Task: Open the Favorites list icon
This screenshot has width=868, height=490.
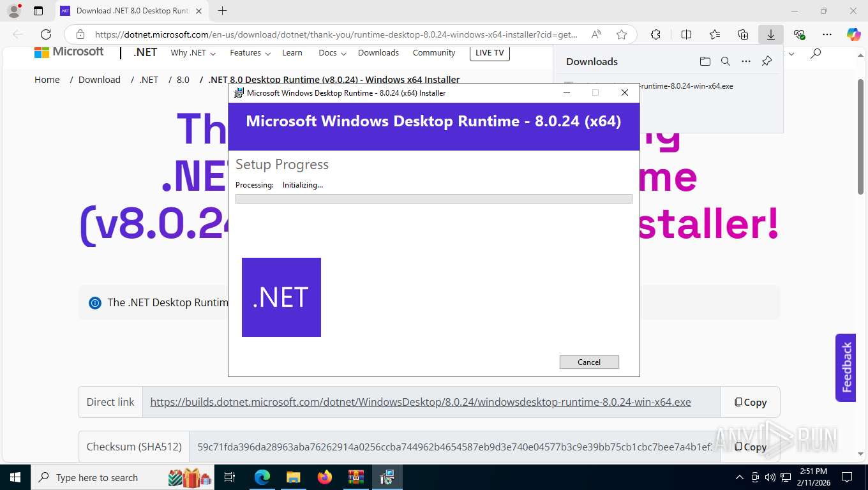Action: click(715, 34)
